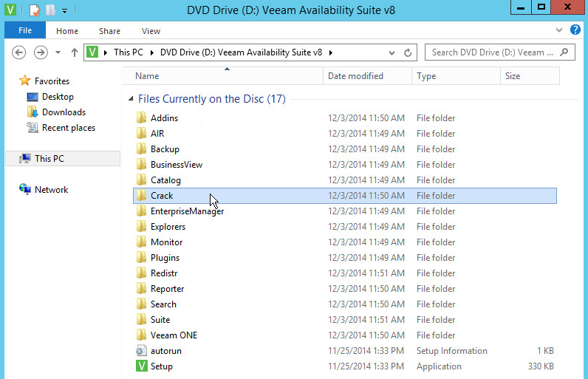The width and height of the screenshot is (588, 379).
Task: Select the Backup folder icon
Action: pos(141,148)
